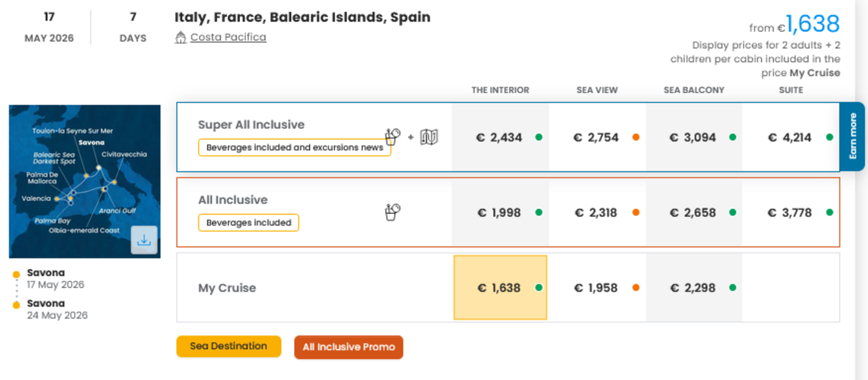
Task: Select Super All Inclusive Sea View € 2,754
Action: pyautogui.click(x=596, y=138)
